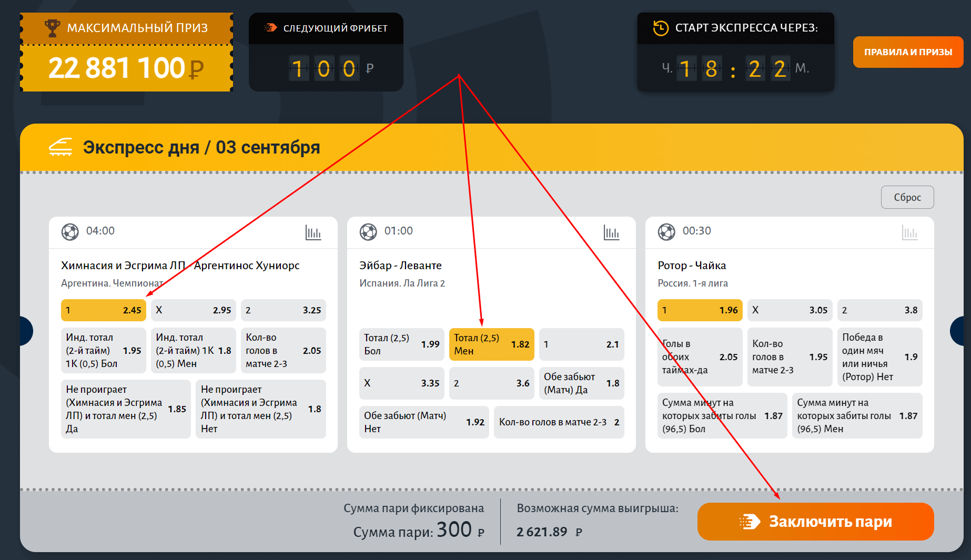Select Леванте win 2 at 3.6

(492, 383)
